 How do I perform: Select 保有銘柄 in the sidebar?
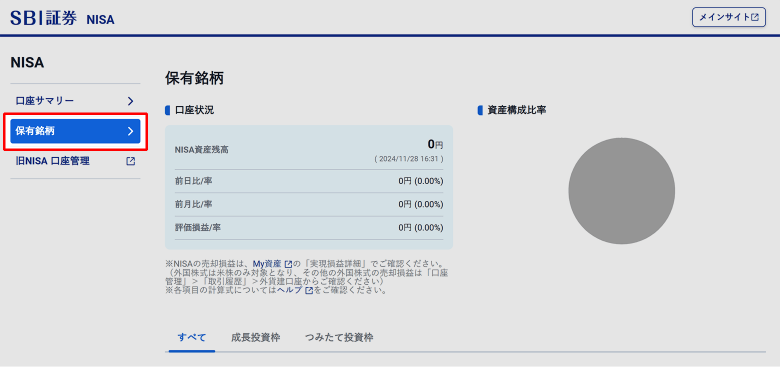(75, 131)
